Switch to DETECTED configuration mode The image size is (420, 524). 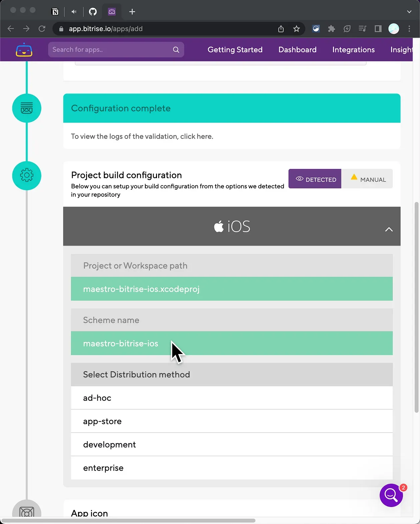point(315,179)
